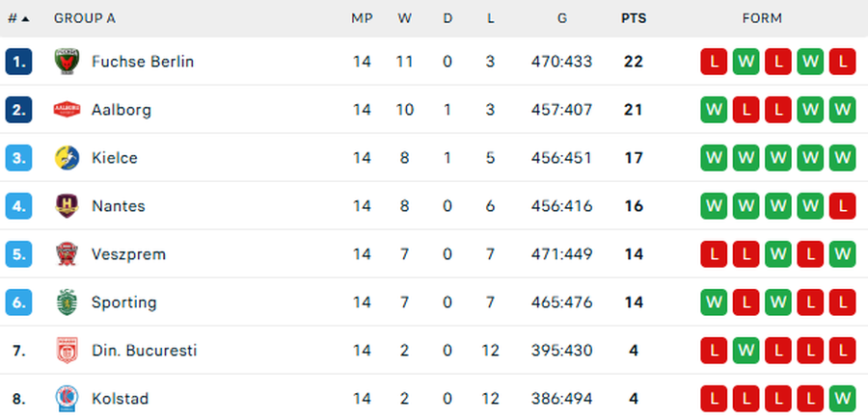The image size is (868, 420).
Task: Click the rank 3 position badge
Action: [x=18, y=158]
